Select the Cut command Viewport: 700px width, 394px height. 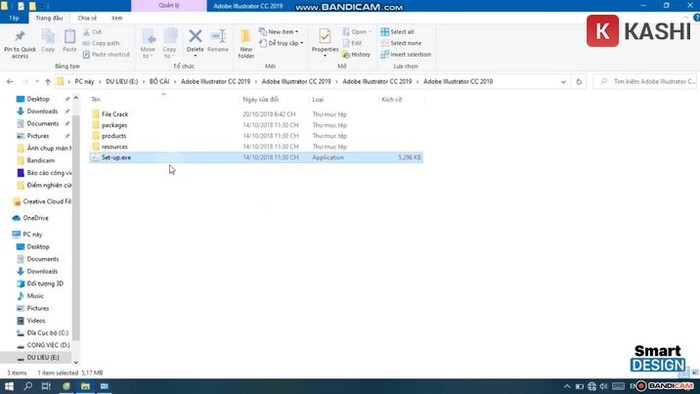pyautogui.click(x=92, y=32)
